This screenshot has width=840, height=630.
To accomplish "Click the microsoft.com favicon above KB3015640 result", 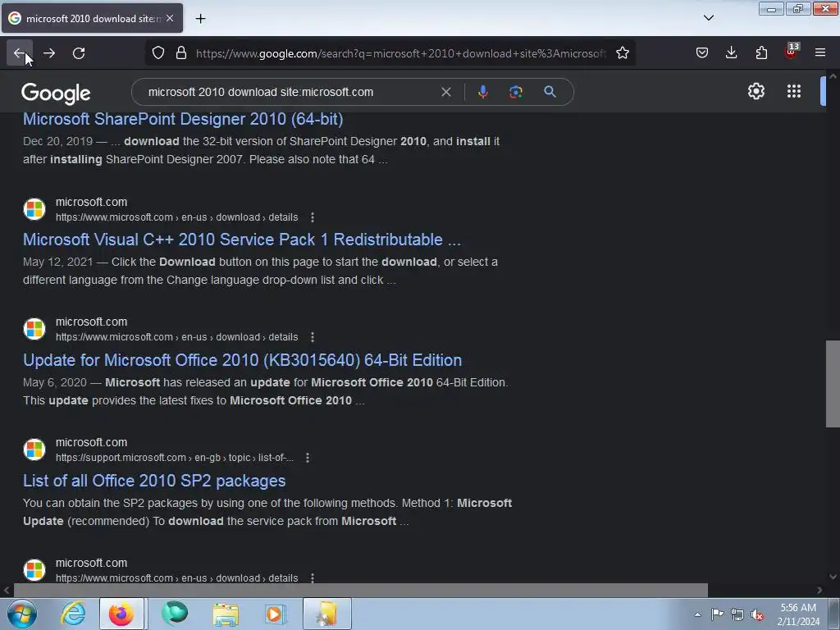I will [x=34, y=329].
